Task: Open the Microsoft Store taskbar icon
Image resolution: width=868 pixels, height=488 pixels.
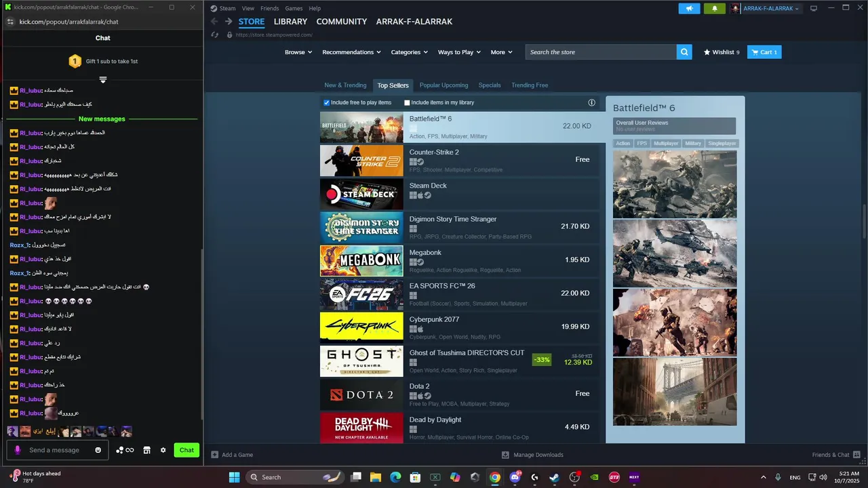Action: [x=415, y=477]
